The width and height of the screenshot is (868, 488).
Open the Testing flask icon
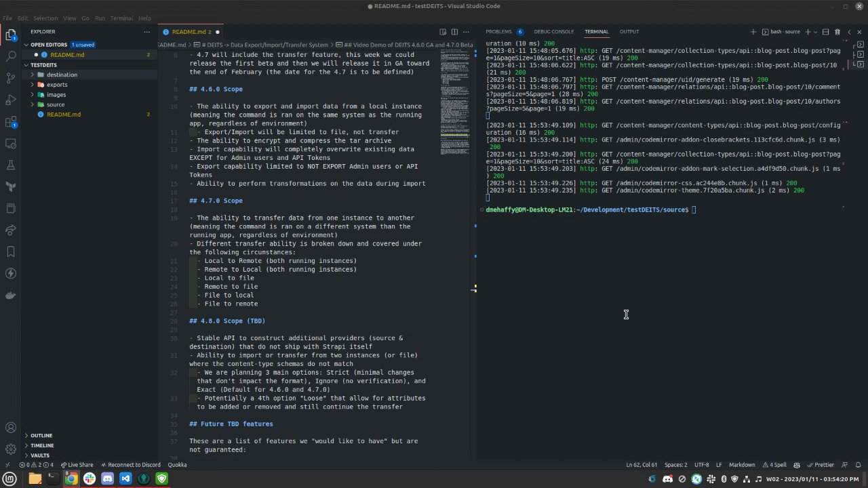[x=11, y=165]
